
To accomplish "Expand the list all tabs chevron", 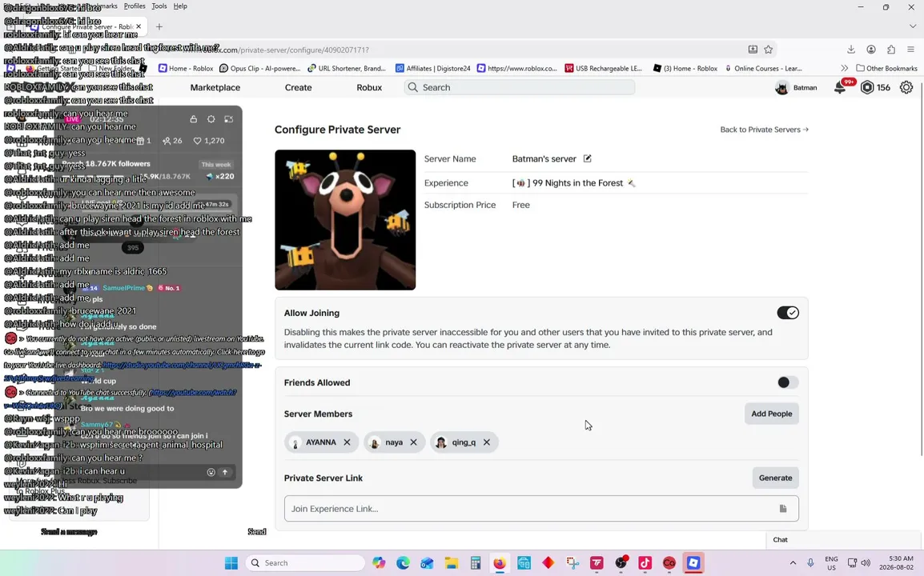I will (912, 26).
